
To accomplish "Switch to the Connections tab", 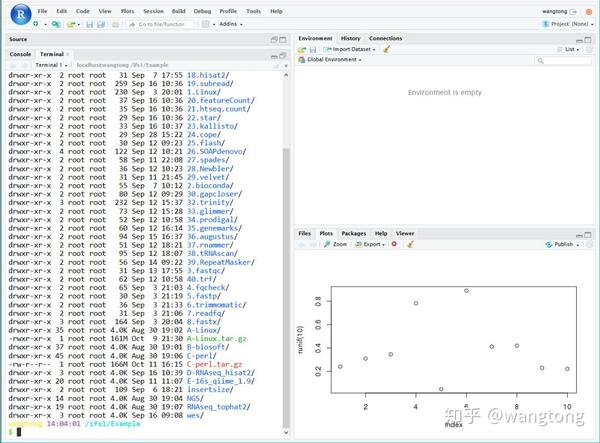I will [x=386, y=38].
